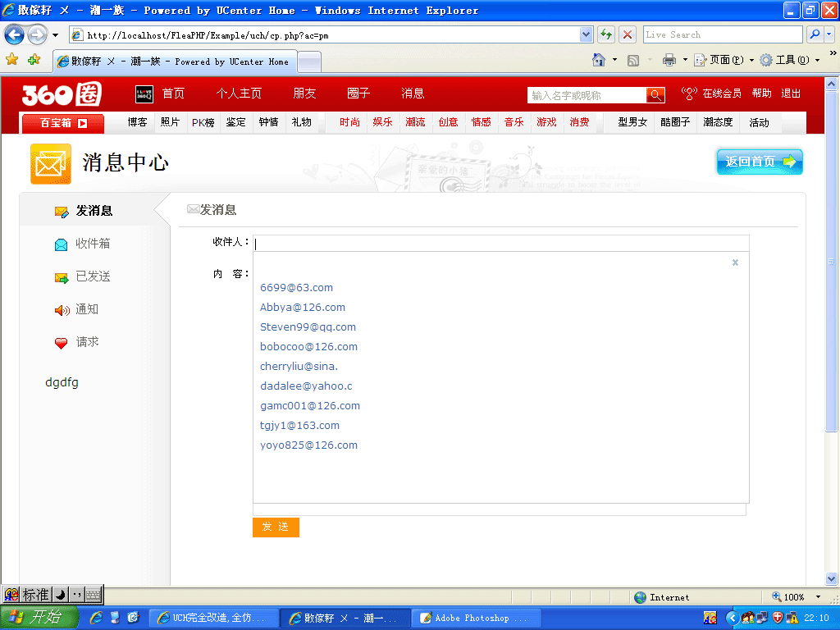Viewport: 840px width, 630px height.
Task: Open the 博客 sub-navigation item
Action: [x=137, y=123]
